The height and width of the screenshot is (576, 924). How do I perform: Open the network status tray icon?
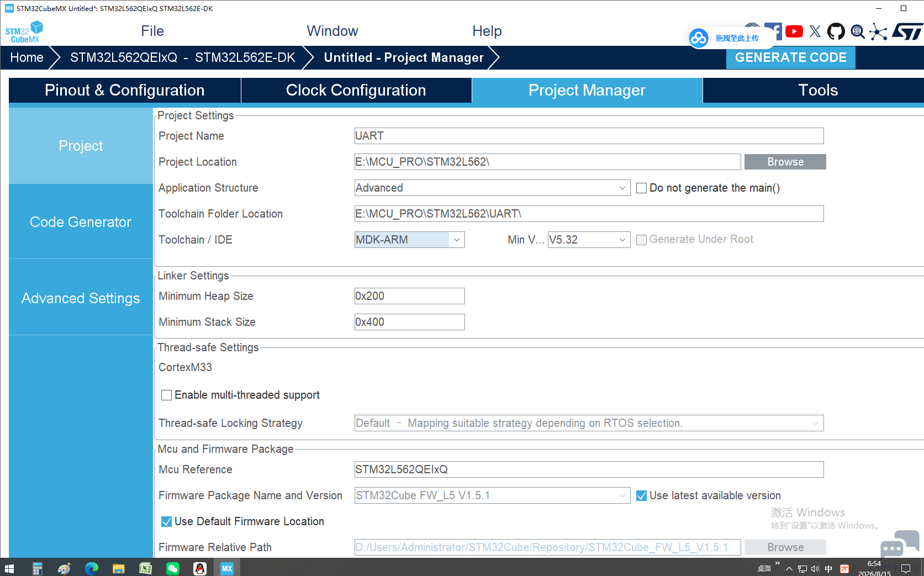802,569
